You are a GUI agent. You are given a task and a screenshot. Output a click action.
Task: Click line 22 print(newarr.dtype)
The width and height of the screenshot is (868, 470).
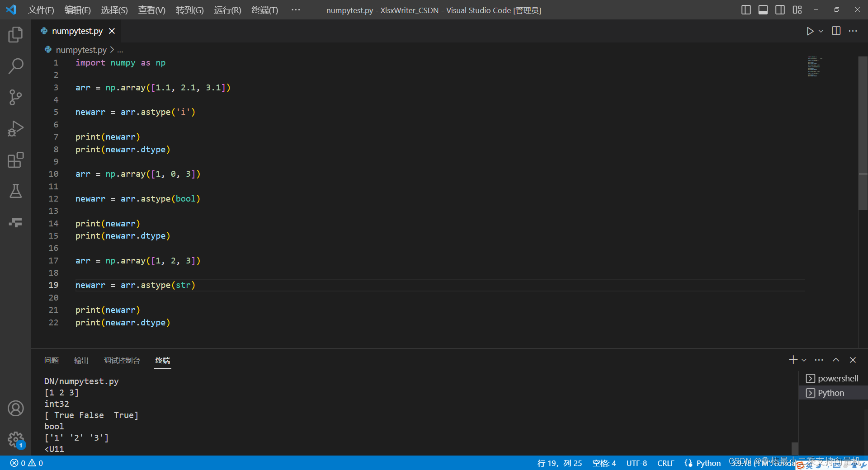pos(123,323)
